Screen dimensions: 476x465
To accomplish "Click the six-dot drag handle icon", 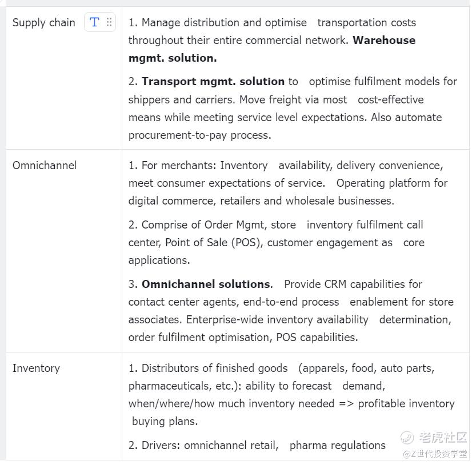I will 109,22.
